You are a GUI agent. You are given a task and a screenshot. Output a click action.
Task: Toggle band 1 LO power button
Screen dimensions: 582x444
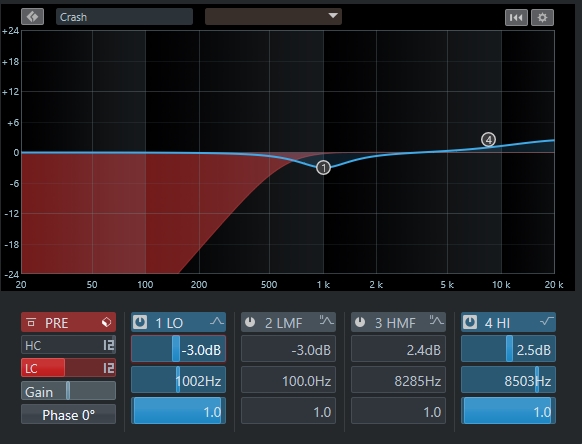click(140, 322)
